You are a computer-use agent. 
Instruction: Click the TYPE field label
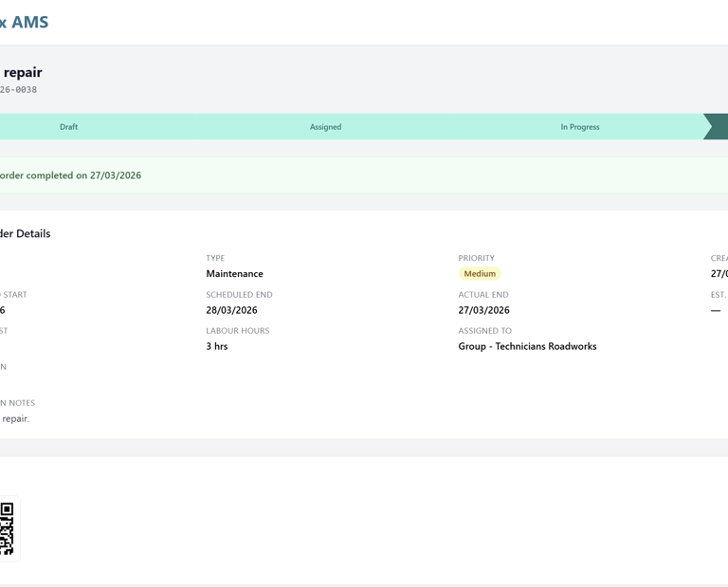(215, 258)
